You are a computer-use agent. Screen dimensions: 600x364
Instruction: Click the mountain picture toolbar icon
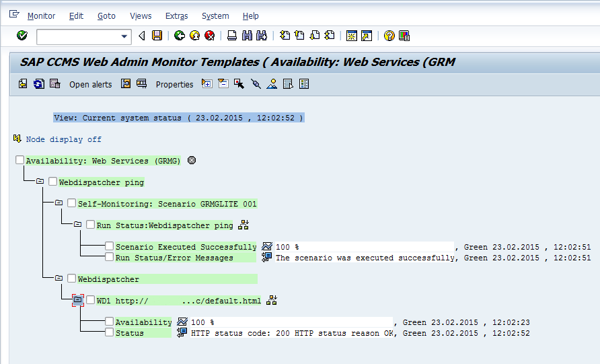pos(272,84)
